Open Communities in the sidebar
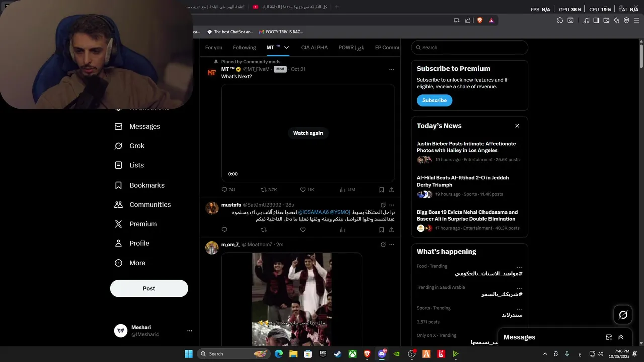This screenshot has height=362, width=644. 142,205
